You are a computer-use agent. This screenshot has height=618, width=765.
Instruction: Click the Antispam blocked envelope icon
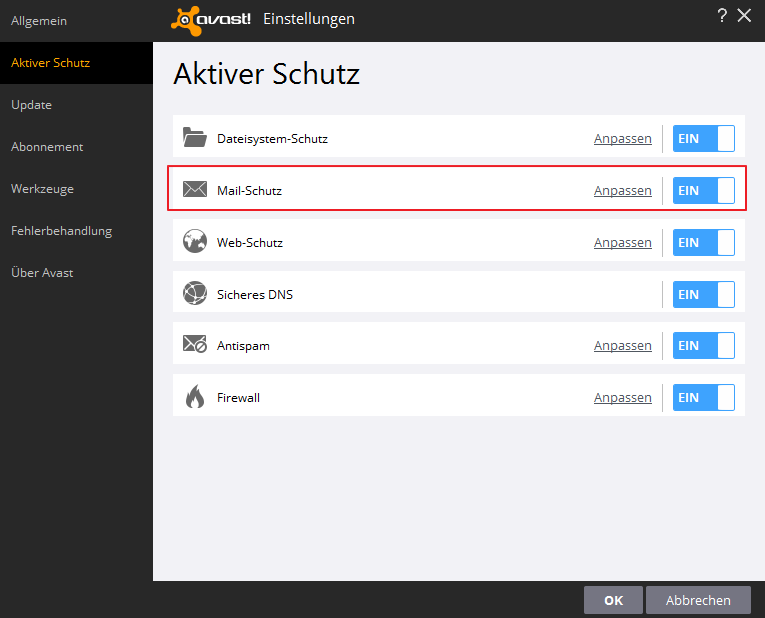tap(195, 344)
